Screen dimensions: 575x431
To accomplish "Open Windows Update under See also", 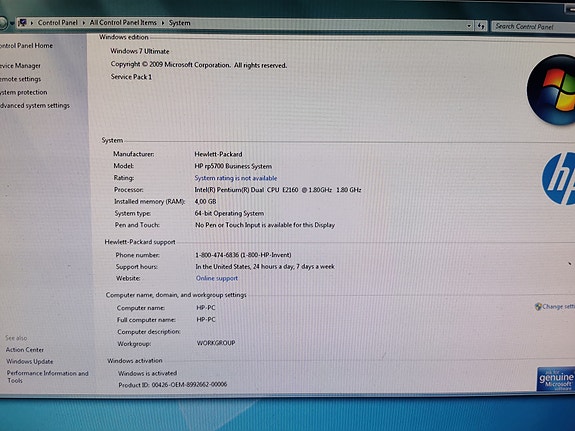I will (x=30, y=362).
